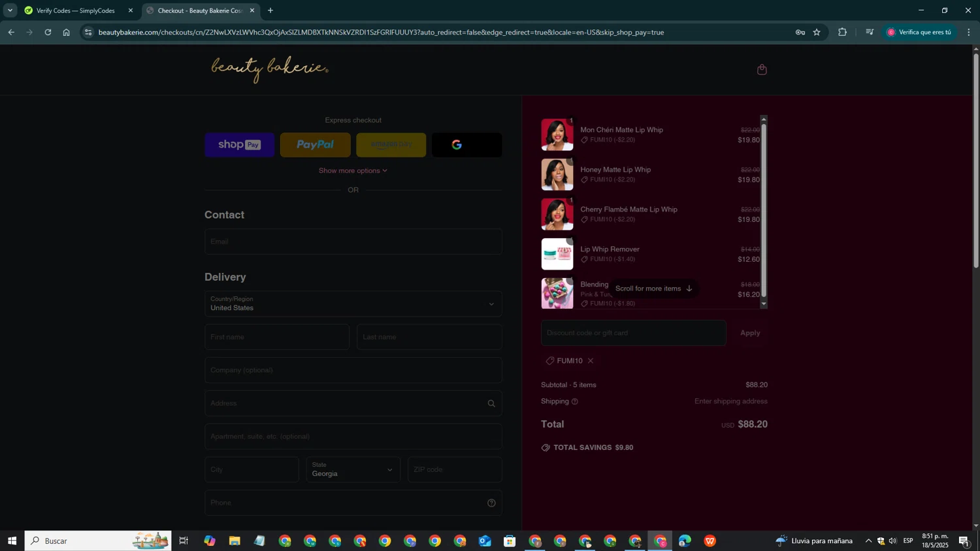Use Google Pay express checkout
This screenshot has width=980, height=551.
tap(466, 145)
